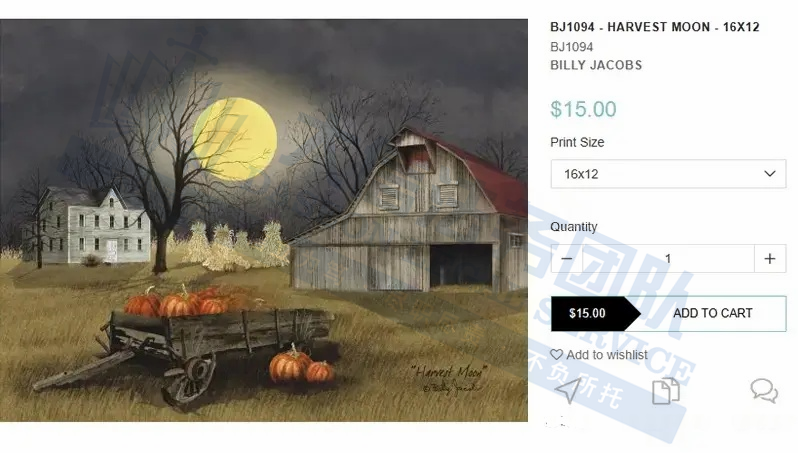This screenshot has width=798, height=453.
Task: Click the teal $15.00 price
Action: tap(583, 109)
